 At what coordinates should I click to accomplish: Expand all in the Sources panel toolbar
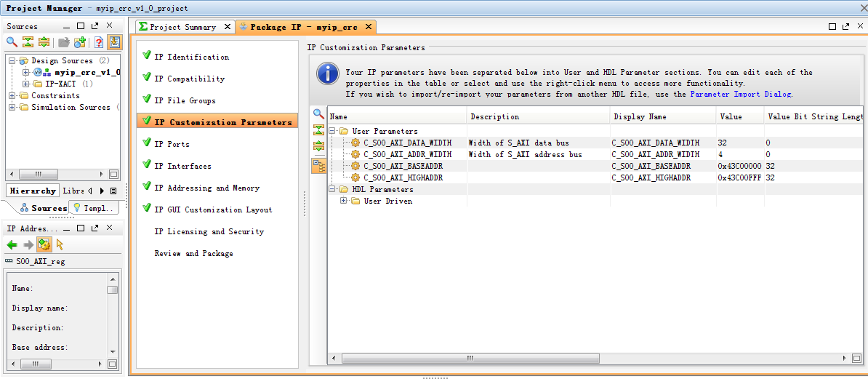click(44, 42)
